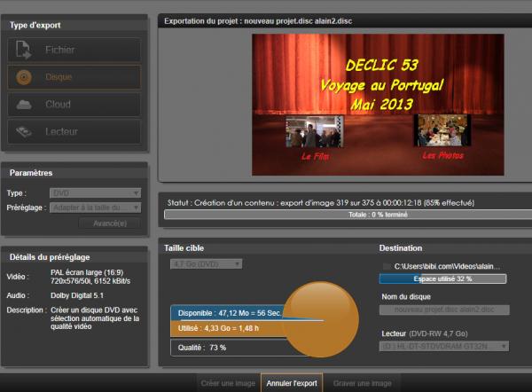Click the Créer une image button
Viewport: 532px width, 392px height.
click(x=228, y=383)
